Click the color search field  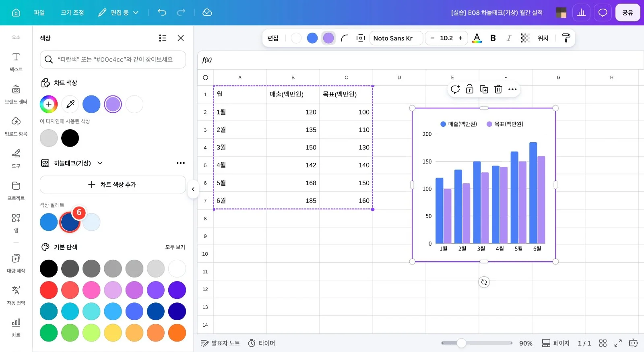[113, 60]
